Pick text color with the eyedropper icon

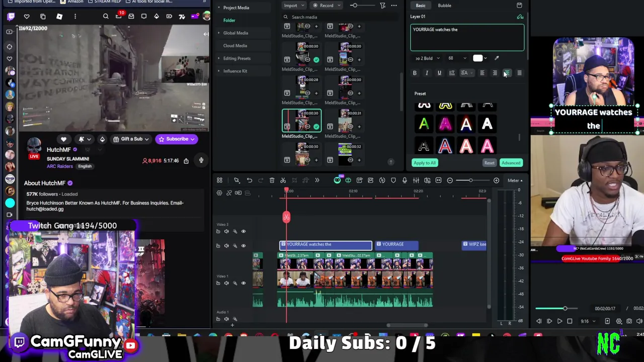[x=497, y=58]
